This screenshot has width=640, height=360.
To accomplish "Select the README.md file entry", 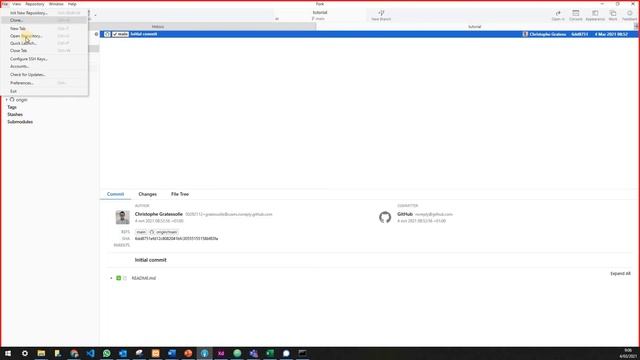I will pos(144,278).
